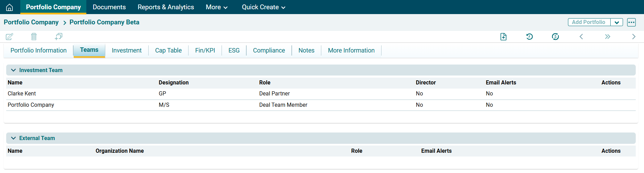This screenshot has height=173, width=644.
Task: Click the Add Portfolio button
Action: tap(589, 22)
